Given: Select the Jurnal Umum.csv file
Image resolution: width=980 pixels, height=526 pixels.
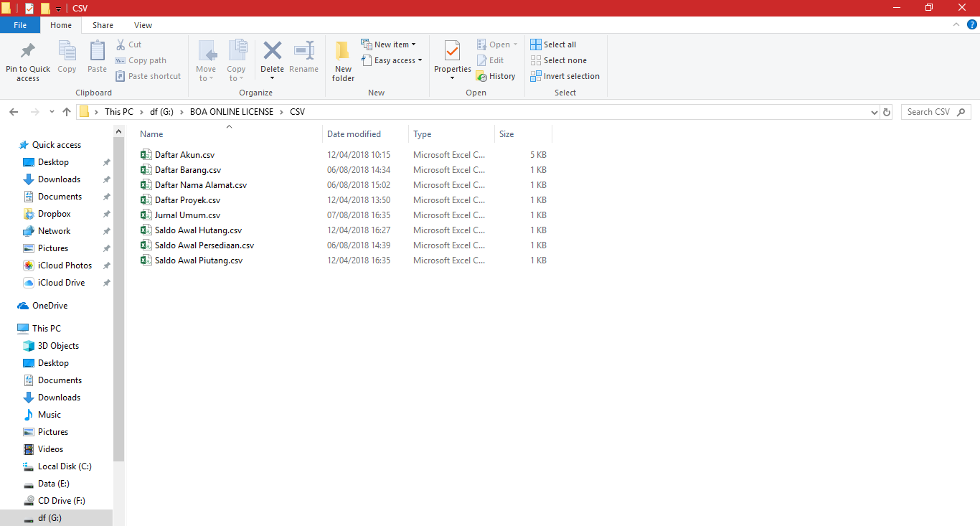Looking at the screenshot, I should (187, 215).
